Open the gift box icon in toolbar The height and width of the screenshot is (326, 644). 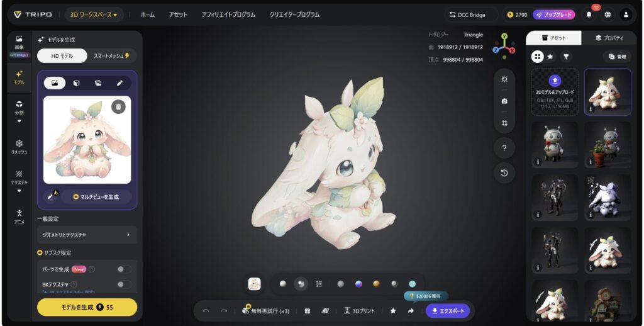coord(307,311)
